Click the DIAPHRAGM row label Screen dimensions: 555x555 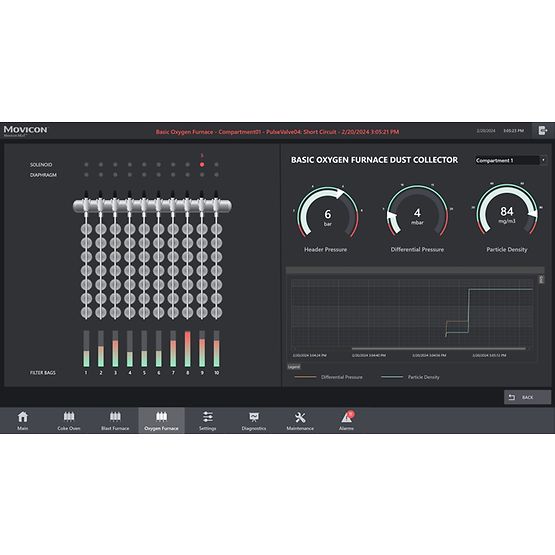click(x=43, y=175)
